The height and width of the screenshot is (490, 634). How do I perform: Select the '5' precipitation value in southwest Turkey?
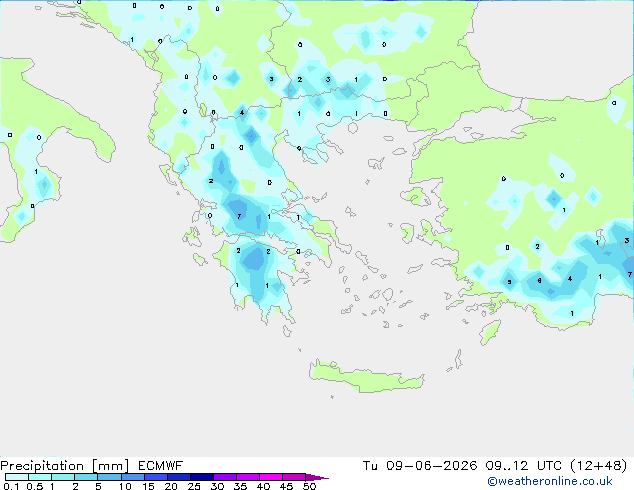point(509,282)
